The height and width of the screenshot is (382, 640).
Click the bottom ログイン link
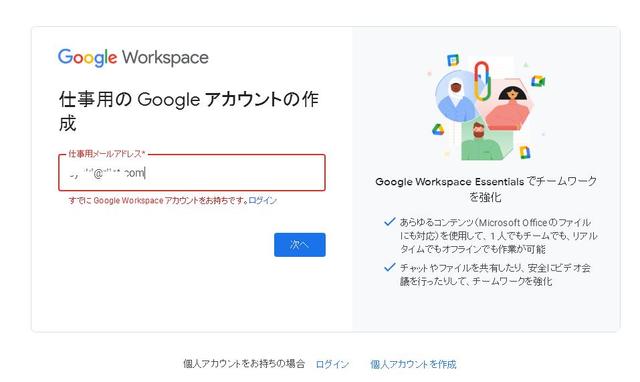click(x=332, y=364)
